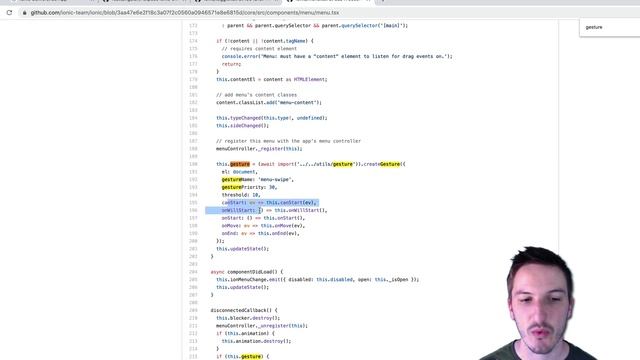Select line number 195
The height and width of the screenshot is (360, 640).
193,202
